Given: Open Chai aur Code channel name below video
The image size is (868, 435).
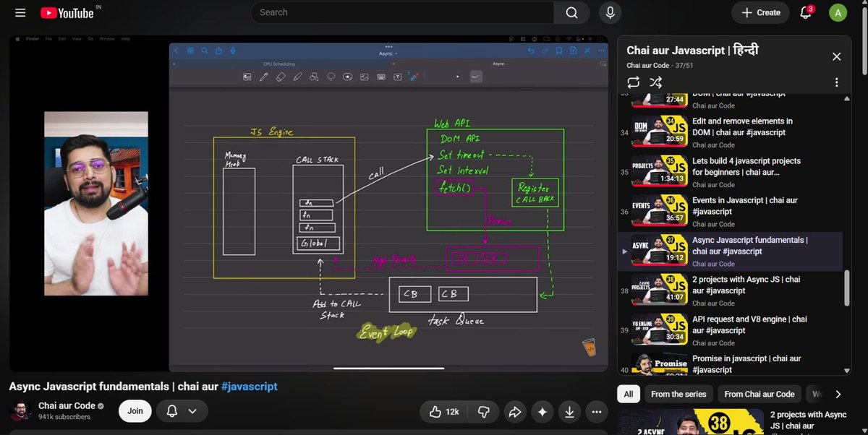Looking at the screenshot, I should coord(67,406).
